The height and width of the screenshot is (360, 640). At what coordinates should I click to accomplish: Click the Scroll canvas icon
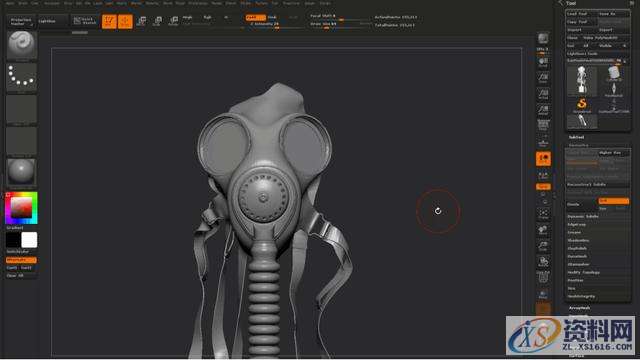tap(543, 62)
